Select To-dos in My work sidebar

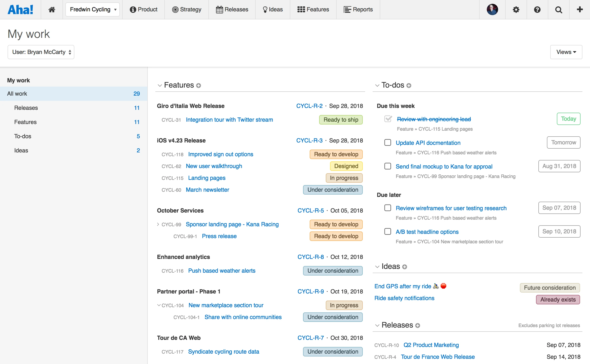(23, 136)
